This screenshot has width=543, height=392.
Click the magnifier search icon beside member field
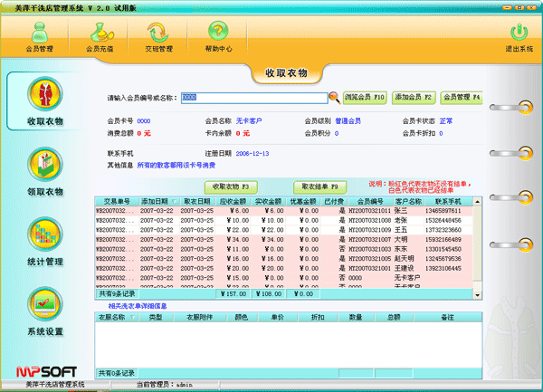tap(334, 97)
